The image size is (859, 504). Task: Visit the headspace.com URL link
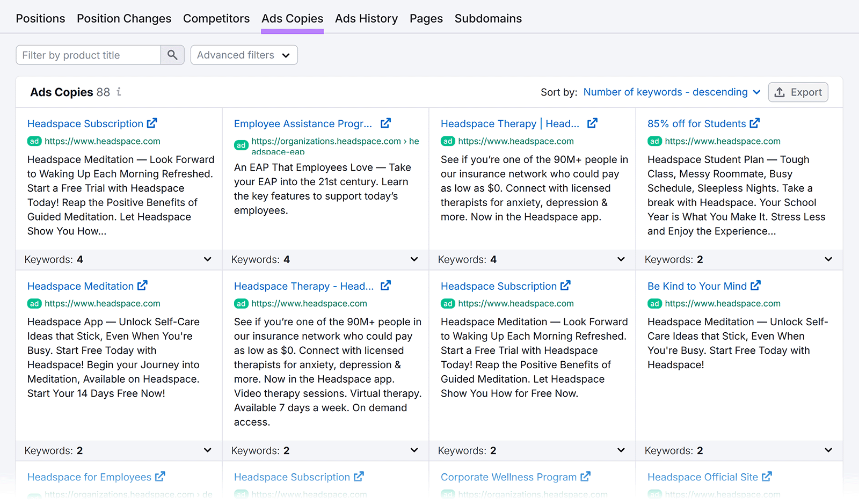point(102,141)
